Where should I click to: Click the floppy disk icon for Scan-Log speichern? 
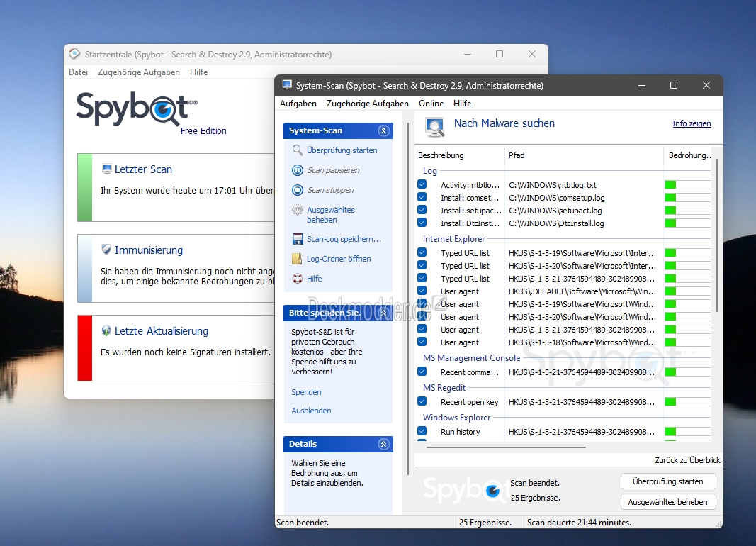298,239
